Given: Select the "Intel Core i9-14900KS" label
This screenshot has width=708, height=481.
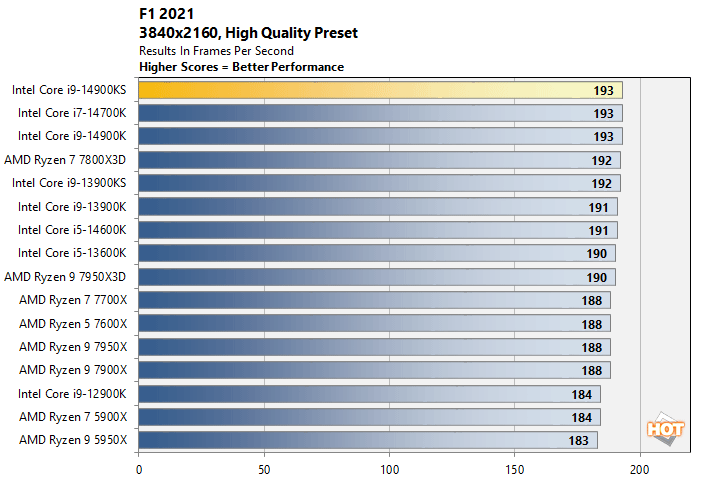Looking at the screenshot, I should (x=69, y=90).
